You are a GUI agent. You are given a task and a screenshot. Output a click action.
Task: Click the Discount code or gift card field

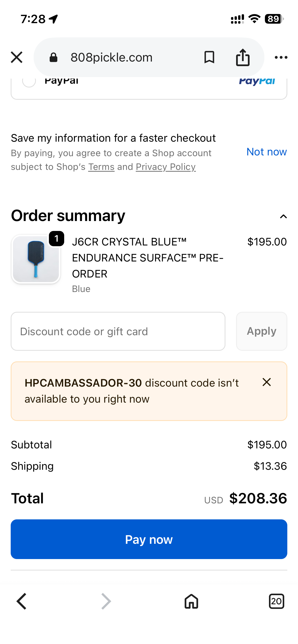click(x=118, y=331)
